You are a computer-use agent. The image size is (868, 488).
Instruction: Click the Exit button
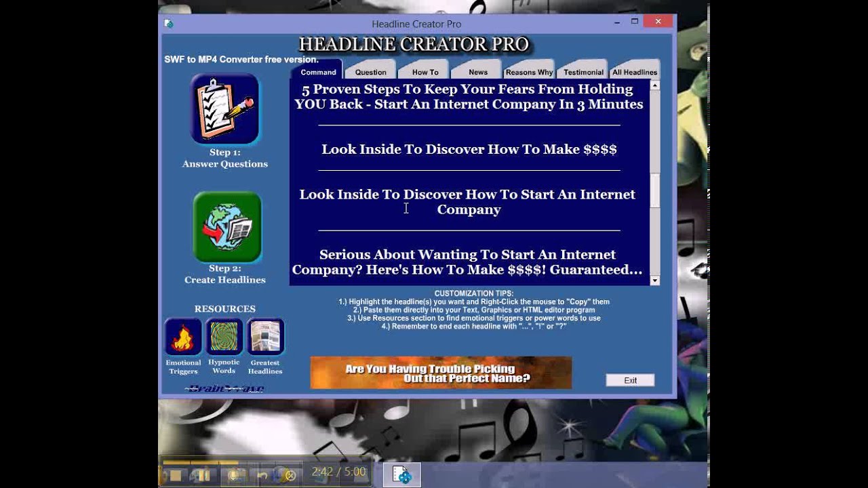click(631, 380)
